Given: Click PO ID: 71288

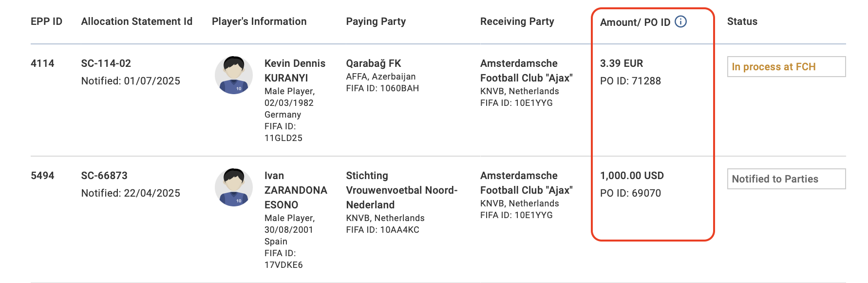Looking at the screenshot, I should click(x=630, y=81).
